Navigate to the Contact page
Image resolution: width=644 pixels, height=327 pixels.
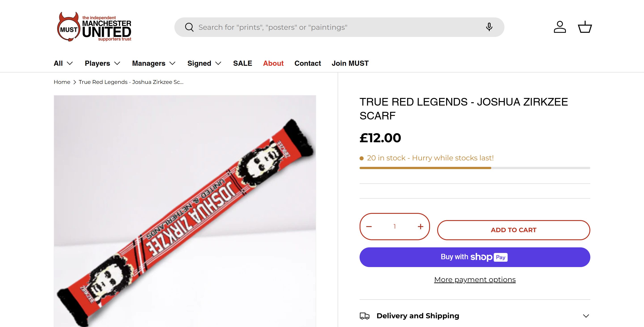[307, 63]
